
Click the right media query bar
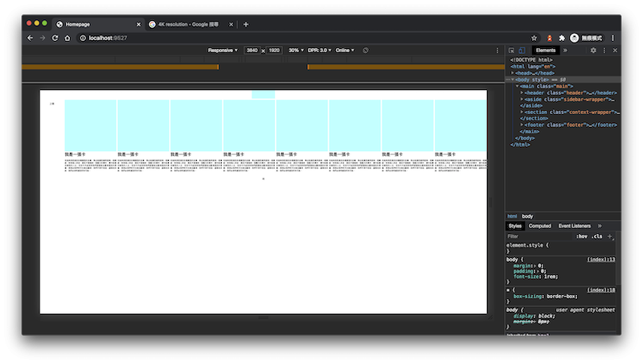(x=406, y=67)
